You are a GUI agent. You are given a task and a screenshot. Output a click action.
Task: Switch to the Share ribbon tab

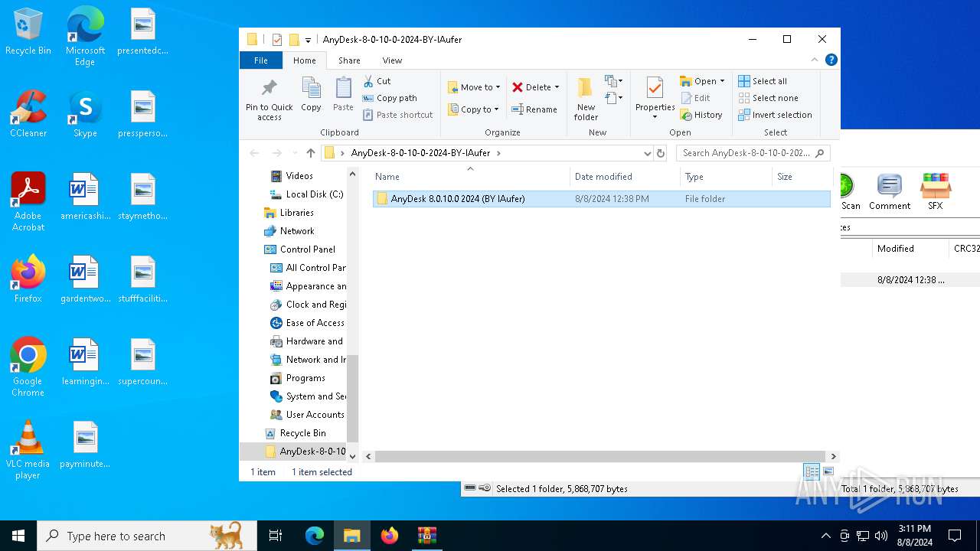pyautogui.click(x=349, y=60)
